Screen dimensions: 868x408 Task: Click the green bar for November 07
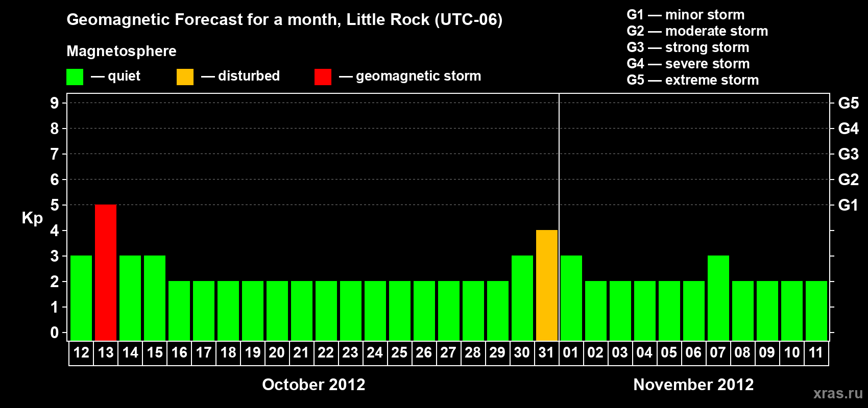718,298
